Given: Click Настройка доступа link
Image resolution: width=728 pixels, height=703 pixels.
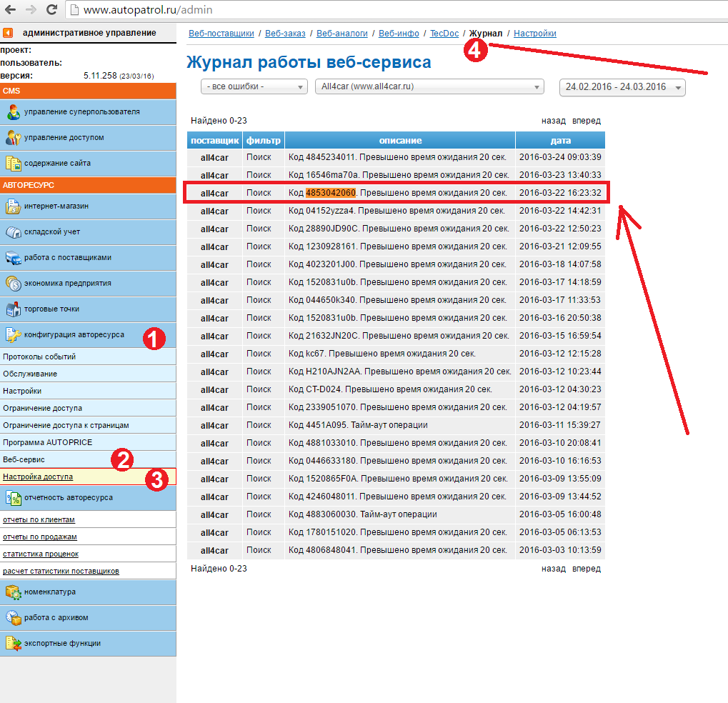Looking at the screenshot, I should coord(38,477).
